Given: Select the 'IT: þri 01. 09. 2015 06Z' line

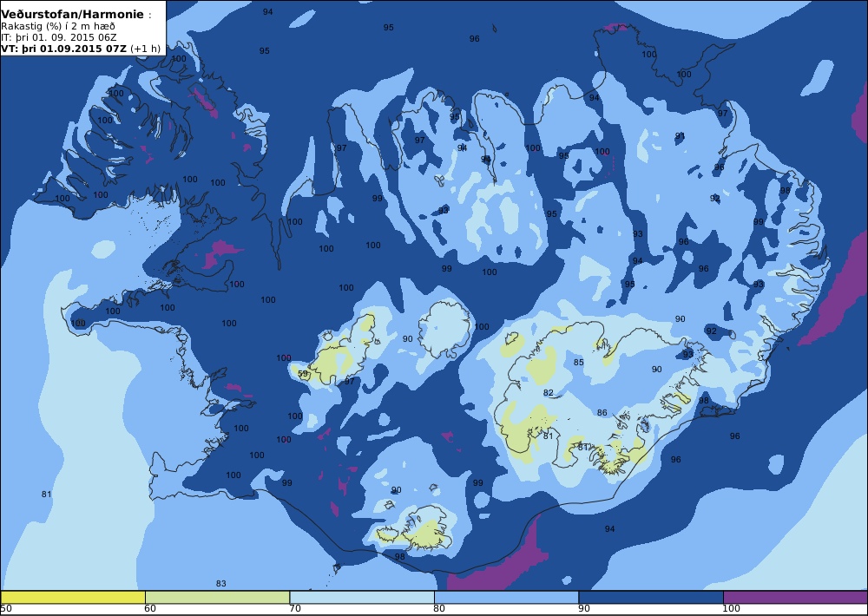Looking at the screenshot, I should (x=59, y=37).
